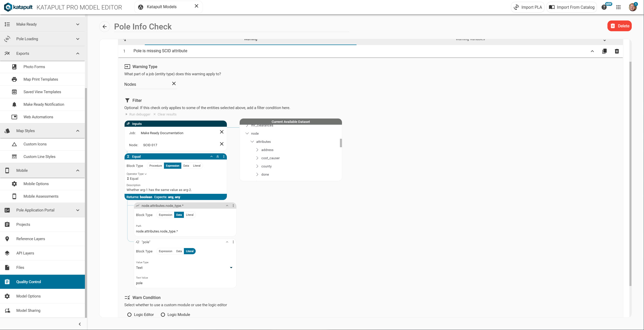Open Model Options in sidebar
The image size is (644, 330).
(28, 296)
